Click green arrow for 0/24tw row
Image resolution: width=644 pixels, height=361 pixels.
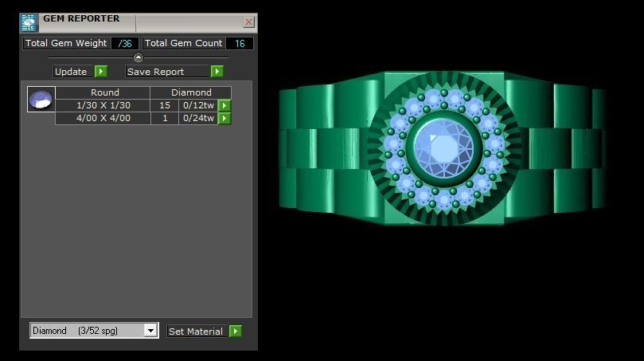click(224, 119)
